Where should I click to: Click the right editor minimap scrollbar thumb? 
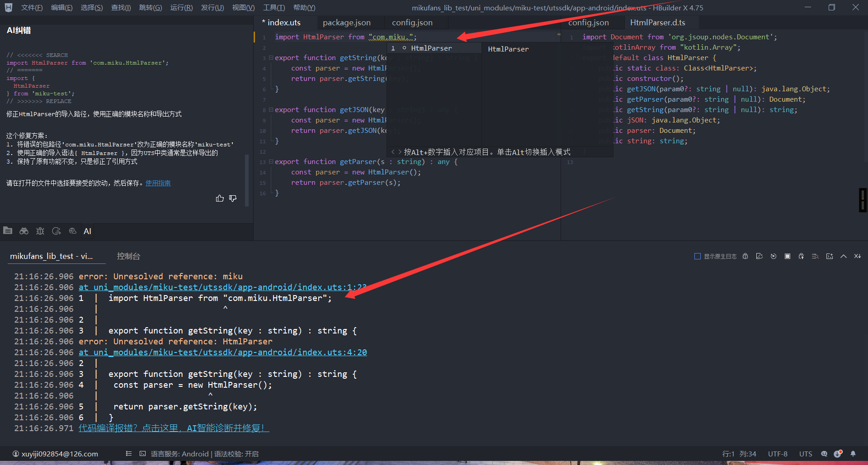[x=863, y=200]
